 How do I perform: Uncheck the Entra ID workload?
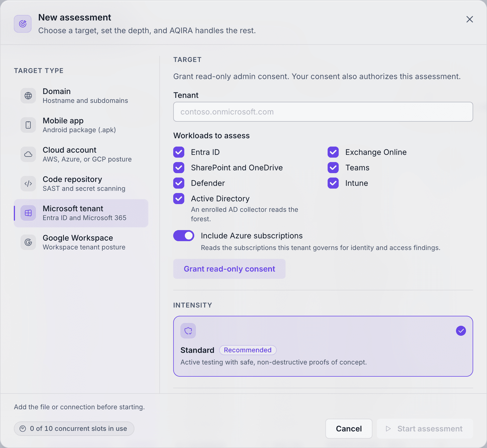point(179,152)
